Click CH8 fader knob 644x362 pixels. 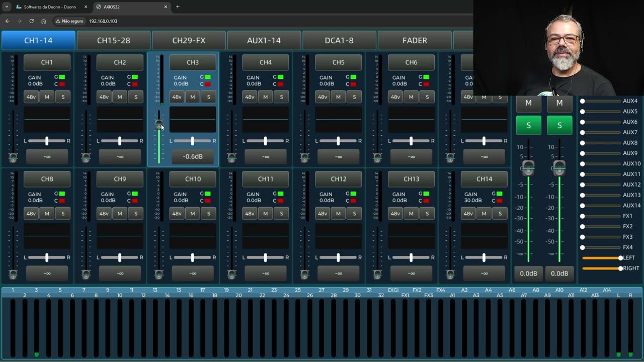point(13,275)
